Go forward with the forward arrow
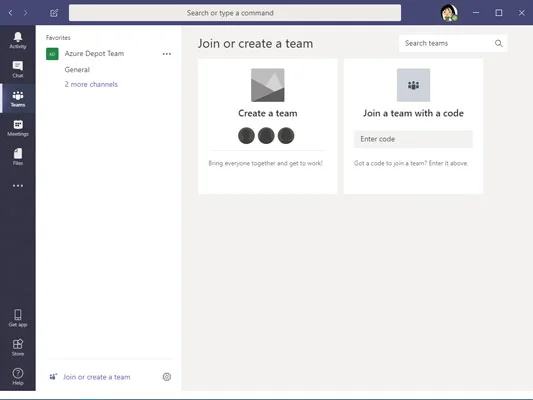This screenshot has width=533, height=400. (x=25, y=13)
